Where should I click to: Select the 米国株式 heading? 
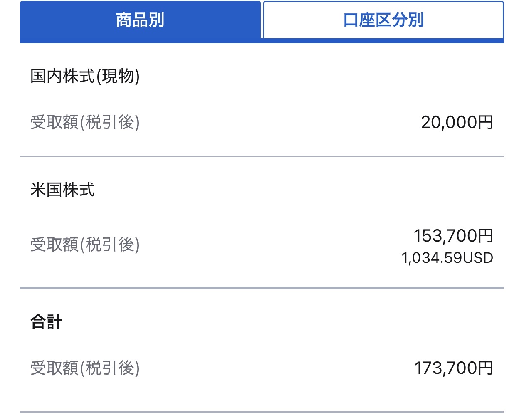point(62,190)
